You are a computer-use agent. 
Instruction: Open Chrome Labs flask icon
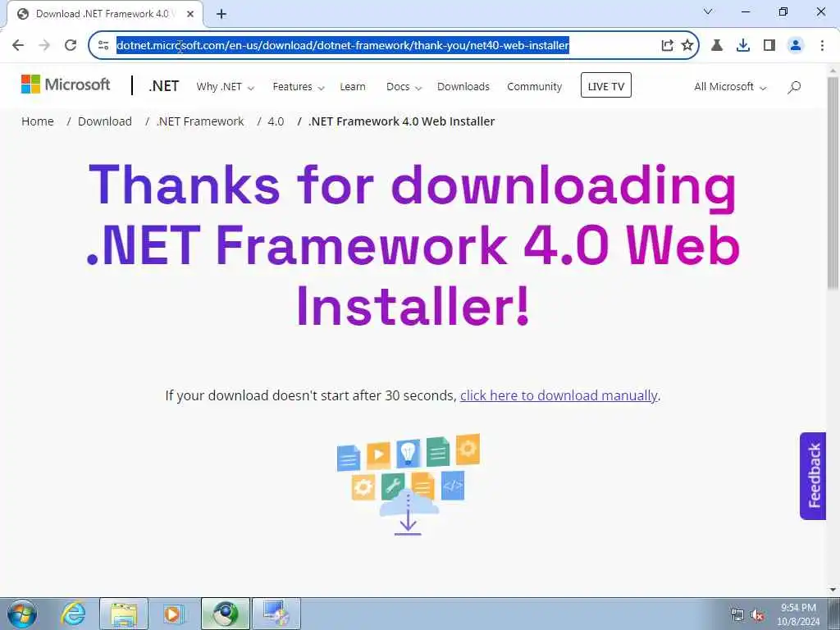tap(717, 45)
